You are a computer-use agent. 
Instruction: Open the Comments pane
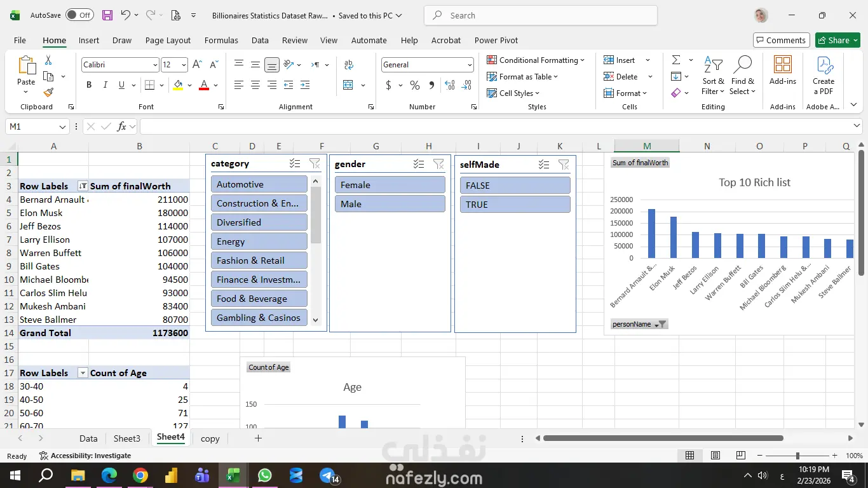click(782, 40)
